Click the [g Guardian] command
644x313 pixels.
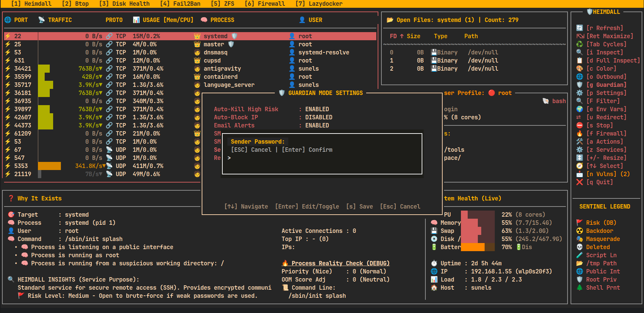(x=606, y=85)
